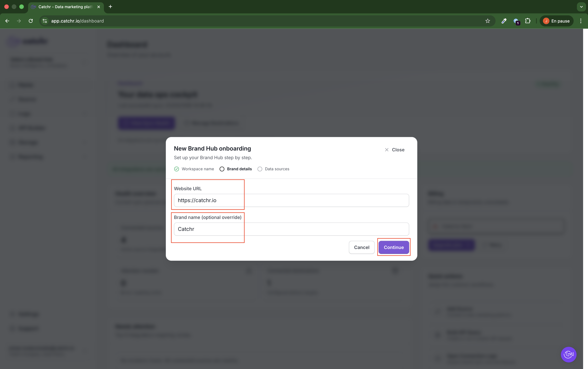Open the Catchr chat widget icon
Viewport: 588px width, 369px height.
click(x=568, y=354)
